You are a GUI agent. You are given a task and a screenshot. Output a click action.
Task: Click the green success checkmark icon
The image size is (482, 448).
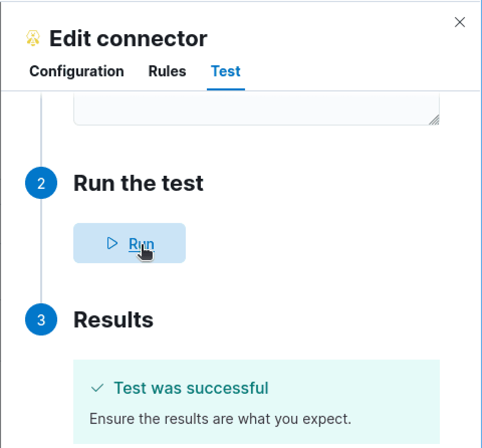97,388
